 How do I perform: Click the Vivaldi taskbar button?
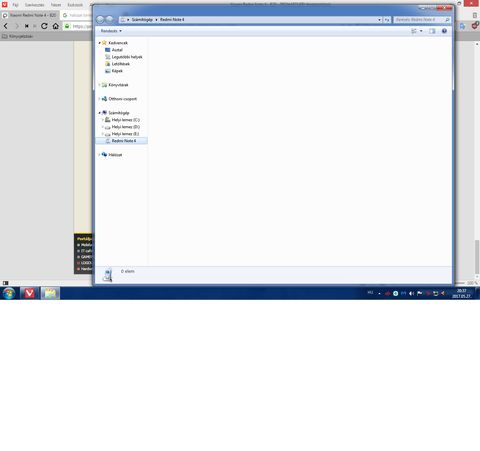(30, 293)
